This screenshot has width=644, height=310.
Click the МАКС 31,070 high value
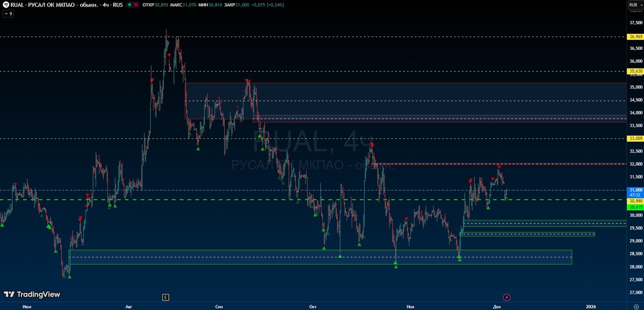[184, 4]
